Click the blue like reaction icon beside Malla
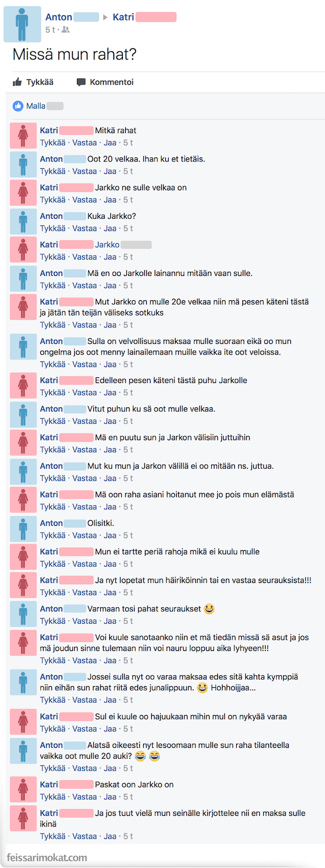Viewport: 325px width, 868px height. [18, 106]
